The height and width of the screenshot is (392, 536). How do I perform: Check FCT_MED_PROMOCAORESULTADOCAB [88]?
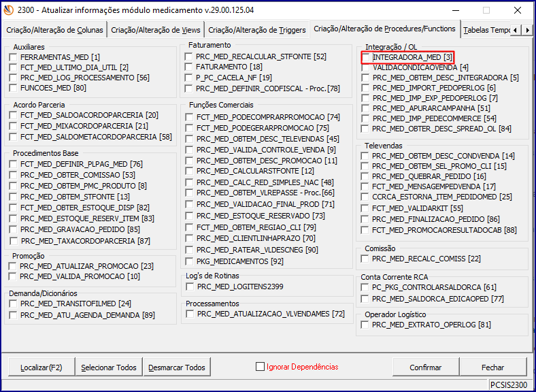pos(365,230)
